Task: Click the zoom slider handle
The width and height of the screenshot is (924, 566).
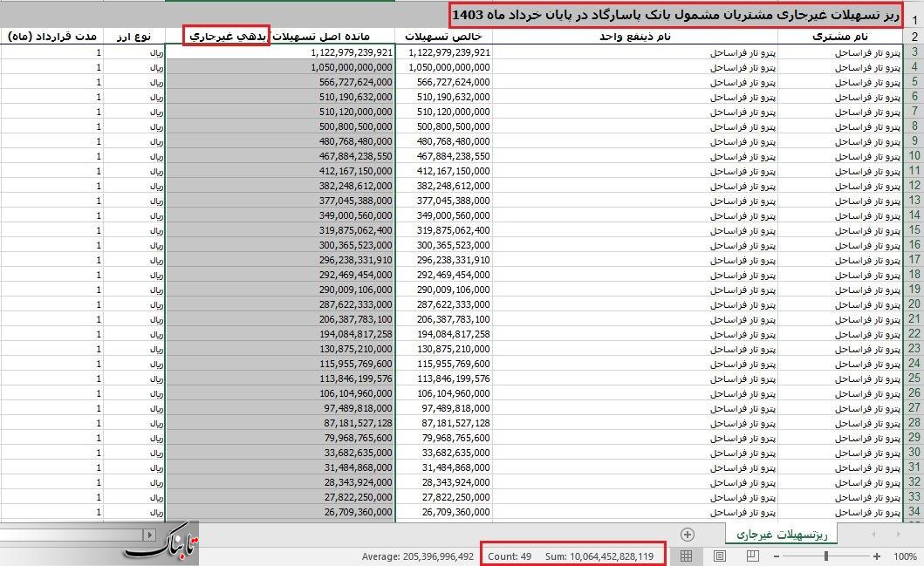Action: tap(826, 556)
